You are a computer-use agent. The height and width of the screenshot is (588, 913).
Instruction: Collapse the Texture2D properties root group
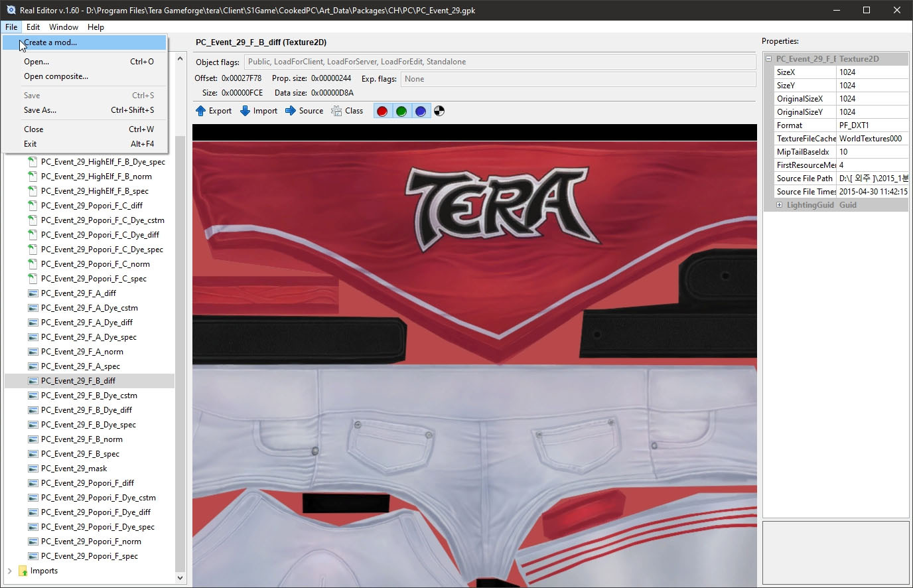click(x=769, y=59)
